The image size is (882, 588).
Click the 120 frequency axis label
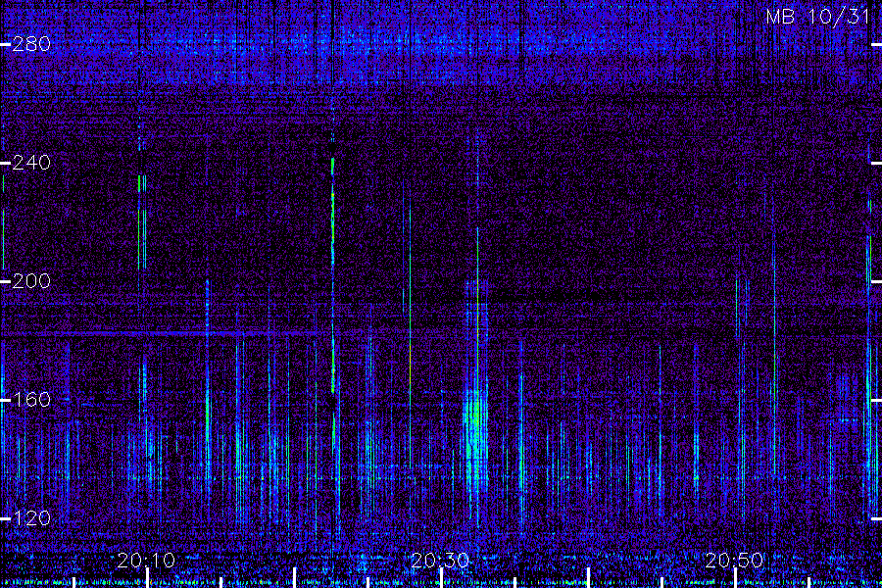pos(31,517)
